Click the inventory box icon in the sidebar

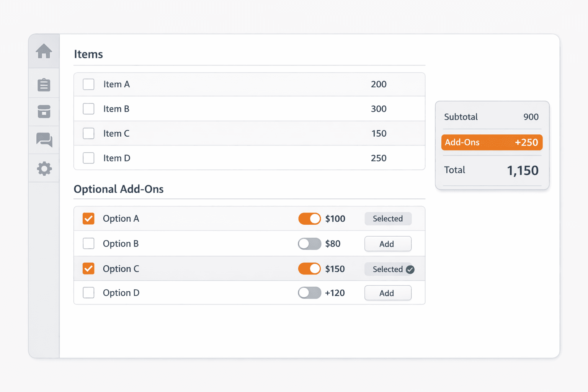44,111
